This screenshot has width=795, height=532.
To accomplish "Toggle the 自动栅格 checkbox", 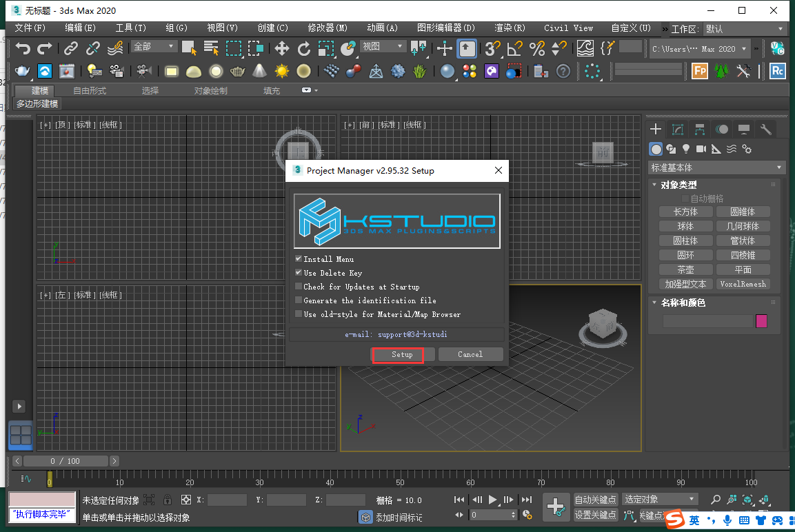I will point(685,198).
